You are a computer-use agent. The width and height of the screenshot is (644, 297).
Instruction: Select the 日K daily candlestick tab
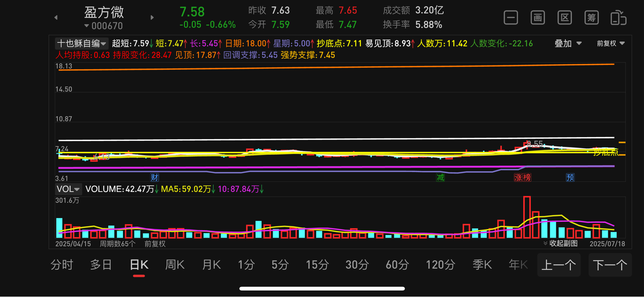click(139, 265)
